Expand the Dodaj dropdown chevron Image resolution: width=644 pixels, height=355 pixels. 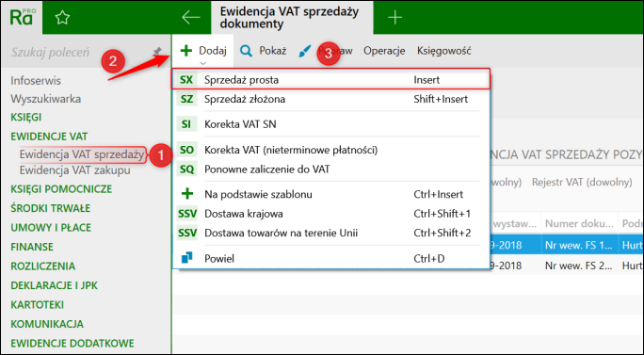pyautogui.click(x=202, y=63)
